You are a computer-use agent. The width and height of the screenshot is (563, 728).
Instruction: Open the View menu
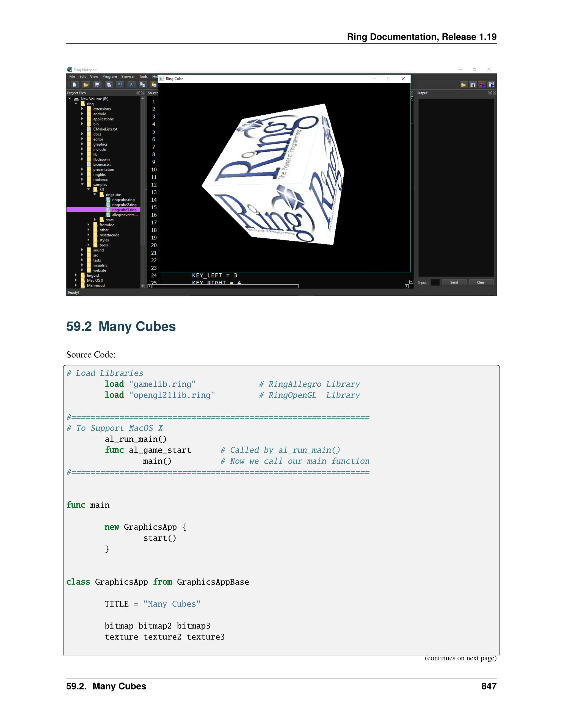(x=94, y=76)
